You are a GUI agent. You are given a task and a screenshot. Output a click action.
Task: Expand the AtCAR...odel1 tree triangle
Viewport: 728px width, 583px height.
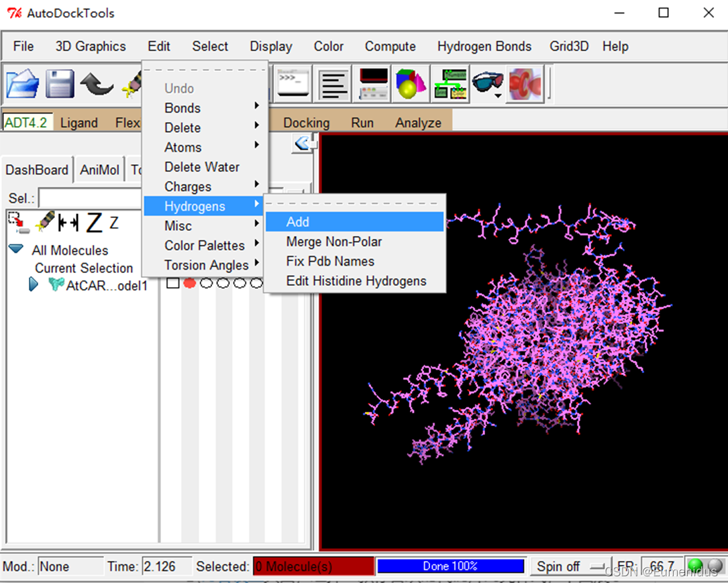pyautogui.click(x=34, y=284)
